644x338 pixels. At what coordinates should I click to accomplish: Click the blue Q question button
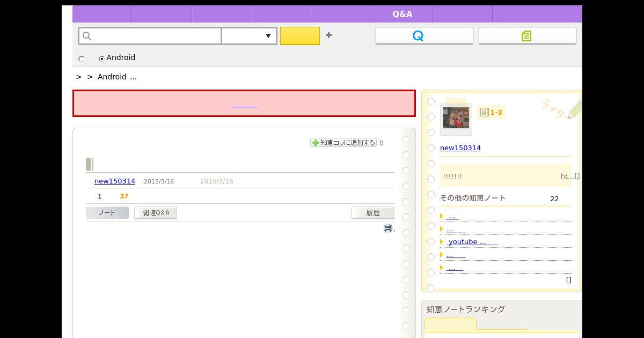pos(424,35)
